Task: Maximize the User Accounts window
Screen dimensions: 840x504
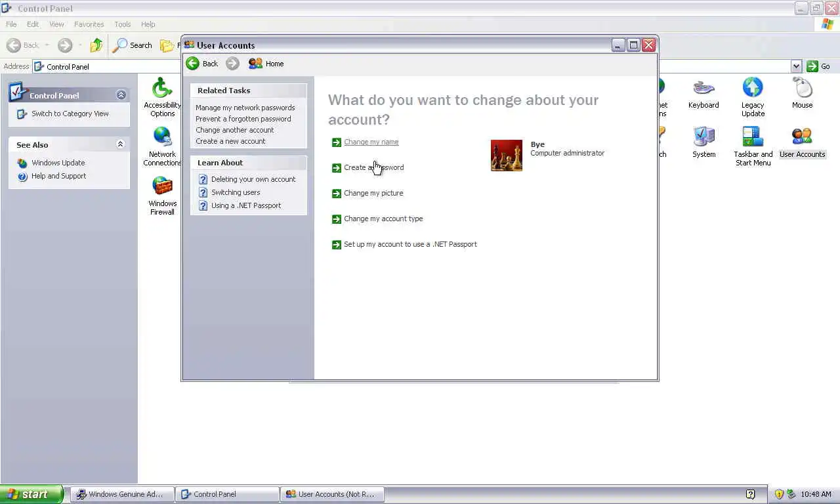Action: click(x=633, y=45)
